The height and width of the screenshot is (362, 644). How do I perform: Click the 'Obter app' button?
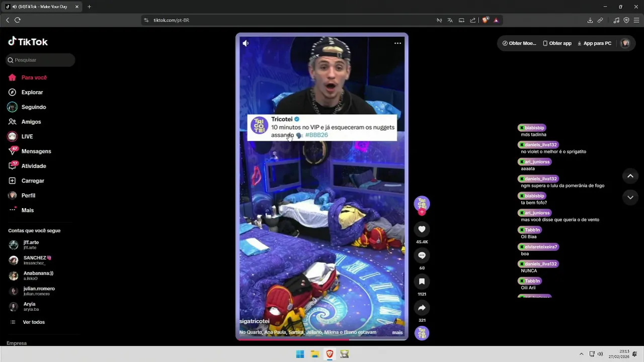[x=557, y=43]
